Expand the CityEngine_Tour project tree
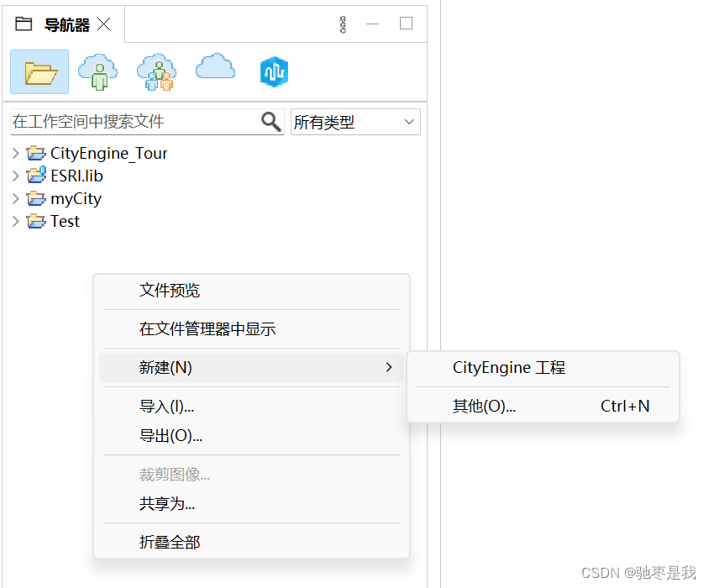Viewport: 709px width, 588px height. tap(14, 153)
